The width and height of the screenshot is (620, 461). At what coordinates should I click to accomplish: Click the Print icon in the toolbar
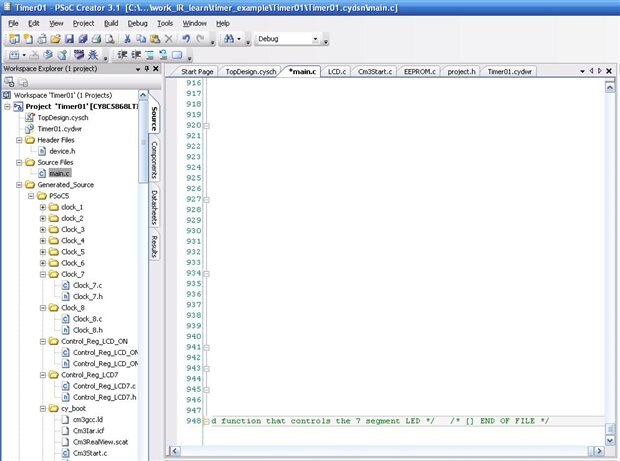96,39
